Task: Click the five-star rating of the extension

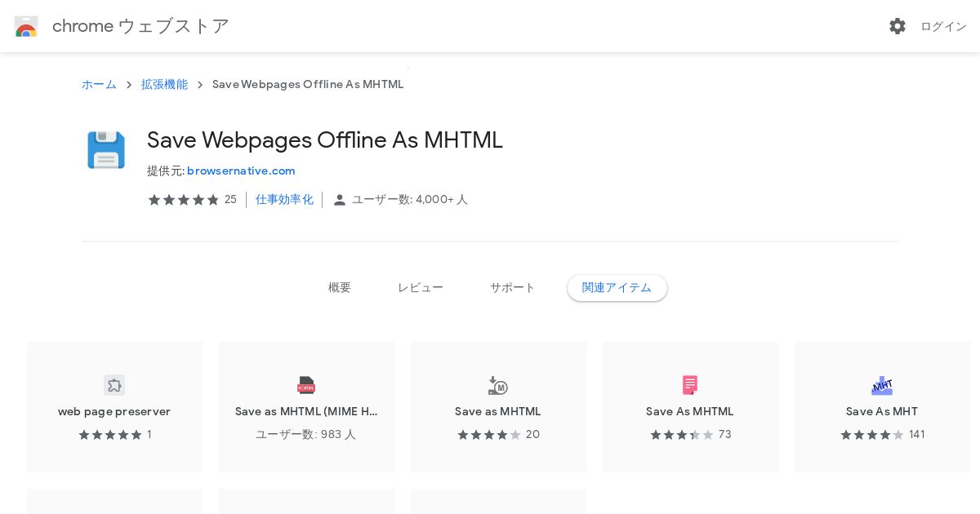Action: tap(184, 200)
